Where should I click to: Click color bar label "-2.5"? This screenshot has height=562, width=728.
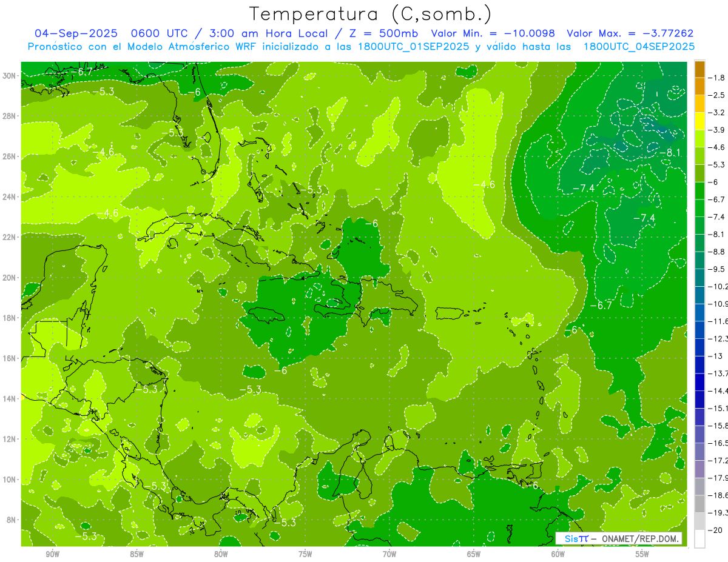(718, 95)
